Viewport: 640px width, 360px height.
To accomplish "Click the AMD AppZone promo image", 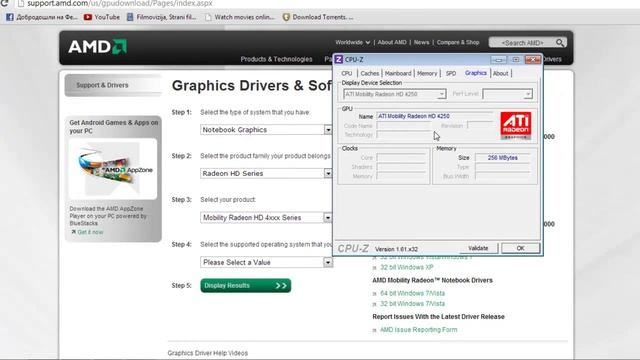I will pos(113,169).
